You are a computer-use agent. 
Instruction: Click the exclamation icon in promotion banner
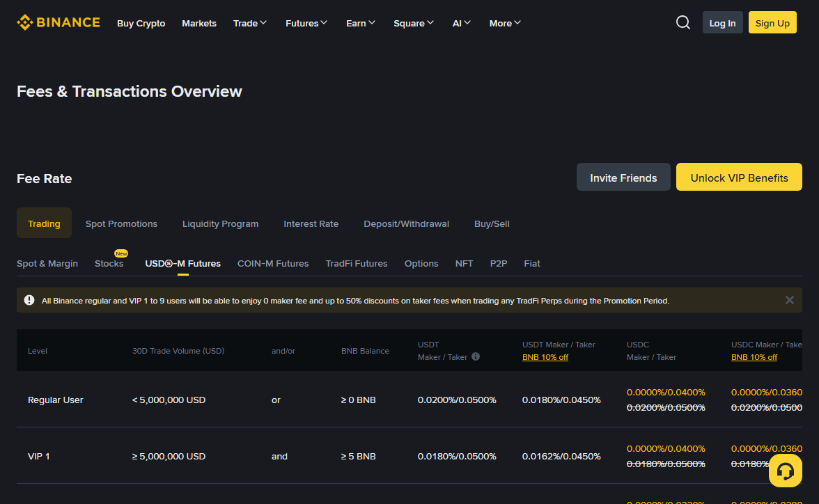pyautogui.click(x=29, y=300)
